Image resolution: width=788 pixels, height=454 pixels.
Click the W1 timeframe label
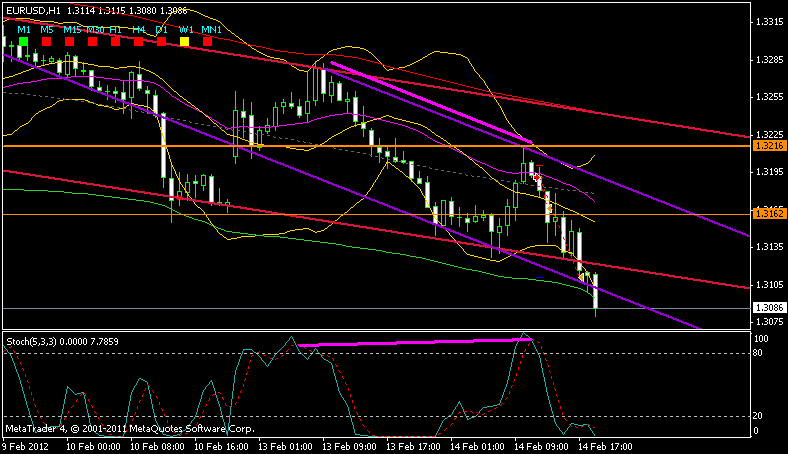pos(186,30)
